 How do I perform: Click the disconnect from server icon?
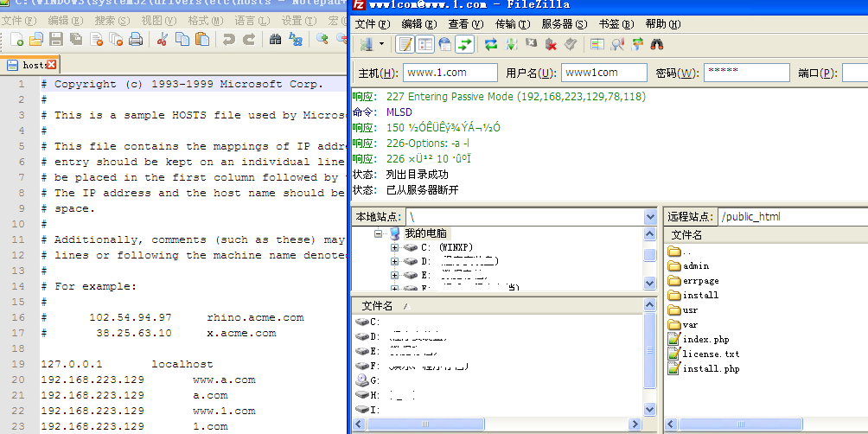coord(551,44)
